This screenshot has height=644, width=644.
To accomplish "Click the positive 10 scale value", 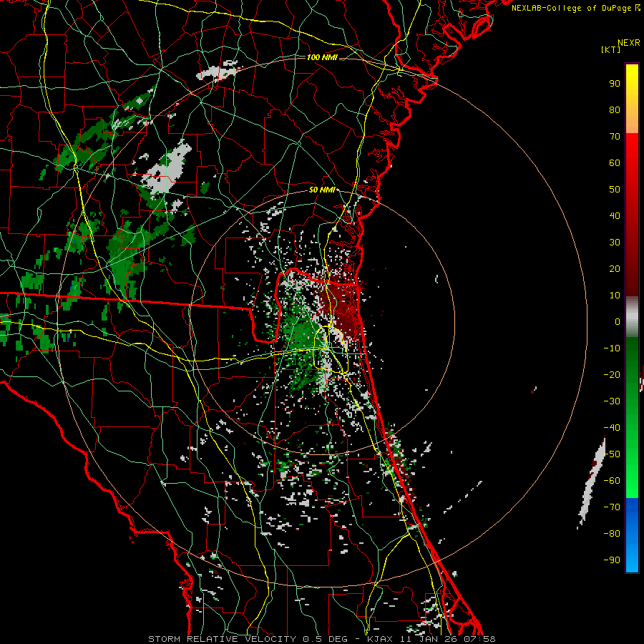I will [615, 296].
